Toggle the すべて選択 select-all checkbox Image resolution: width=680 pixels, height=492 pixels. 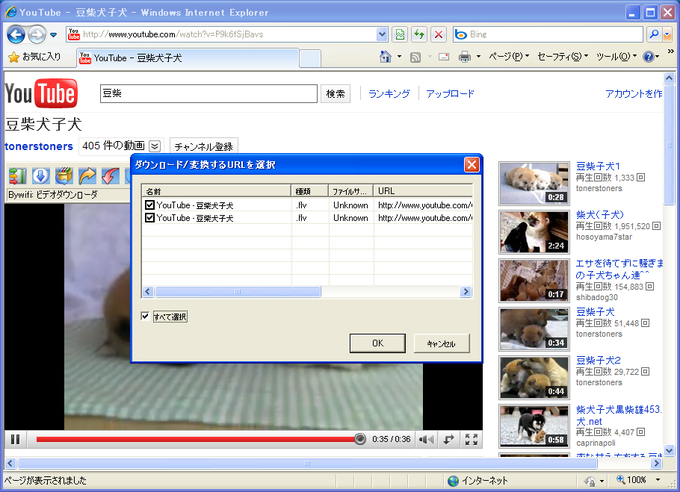coord(145,316)
